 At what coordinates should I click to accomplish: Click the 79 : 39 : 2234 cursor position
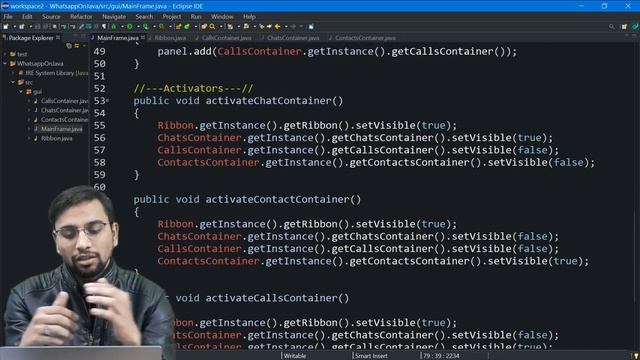[441, 356]
